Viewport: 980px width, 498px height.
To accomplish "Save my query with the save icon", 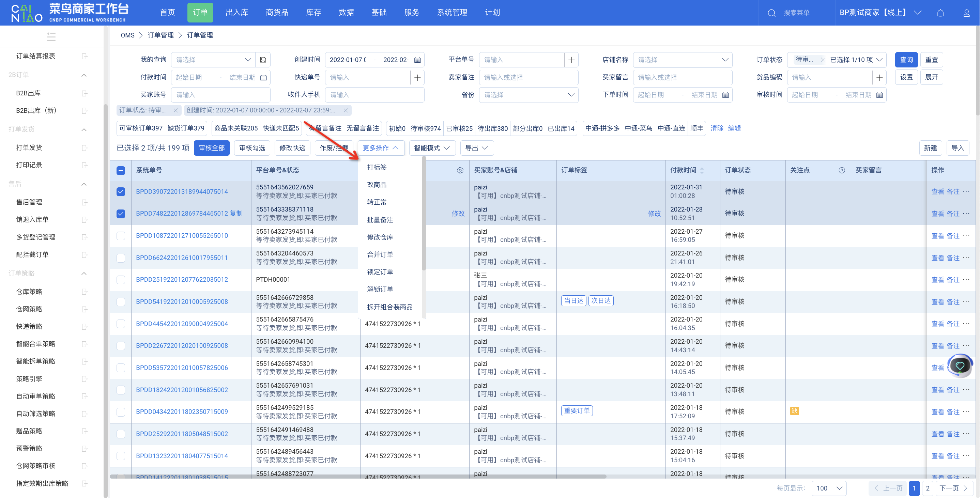I will tap(263, 60).
